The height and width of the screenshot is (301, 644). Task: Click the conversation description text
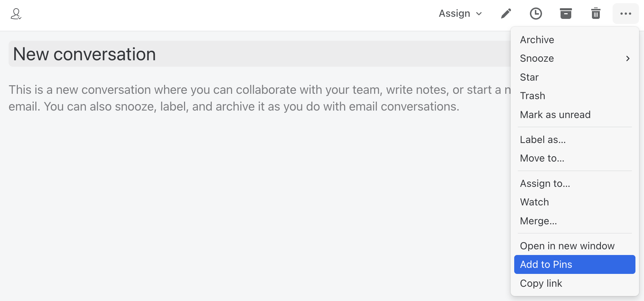point(260,98)
